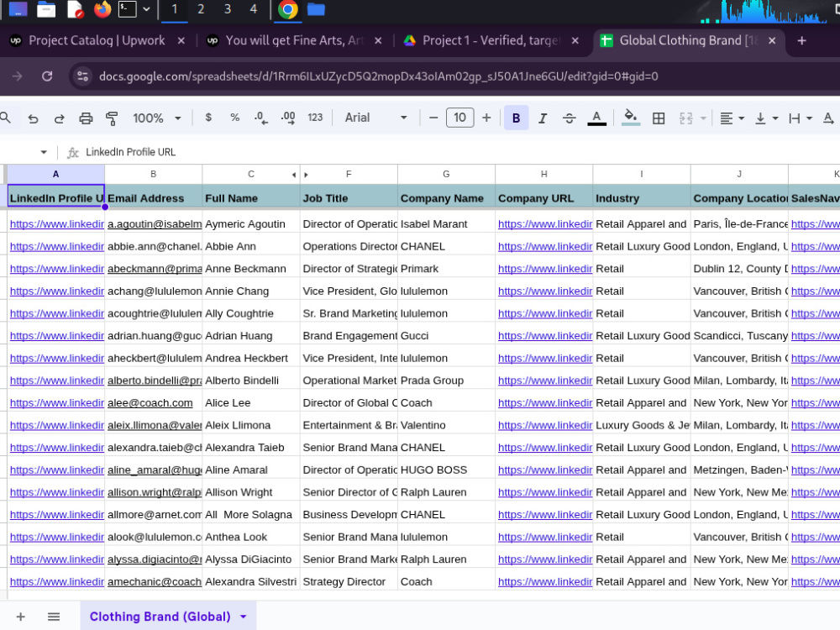The width and height of the screenshot is (840, 630).
Task: Close the Global Clothing Brand tab
Action: click(772, 40)
